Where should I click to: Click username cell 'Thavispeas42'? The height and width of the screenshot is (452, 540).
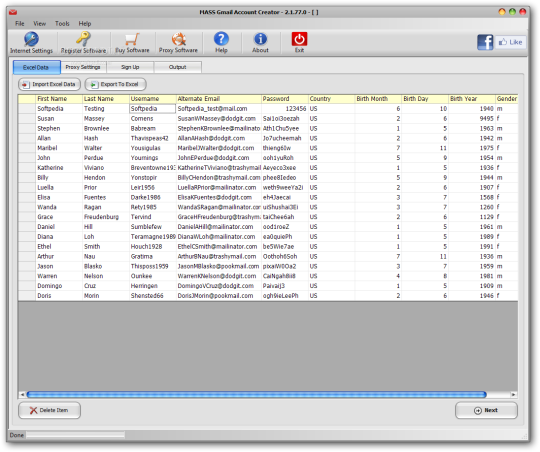click(153, 138)
